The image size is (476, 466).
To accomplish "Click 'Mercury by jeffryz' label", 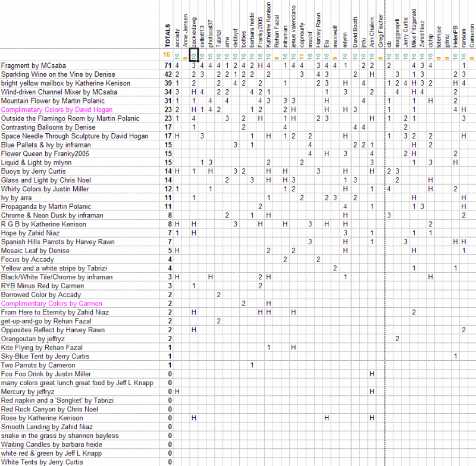I will (x=28, y=392).
